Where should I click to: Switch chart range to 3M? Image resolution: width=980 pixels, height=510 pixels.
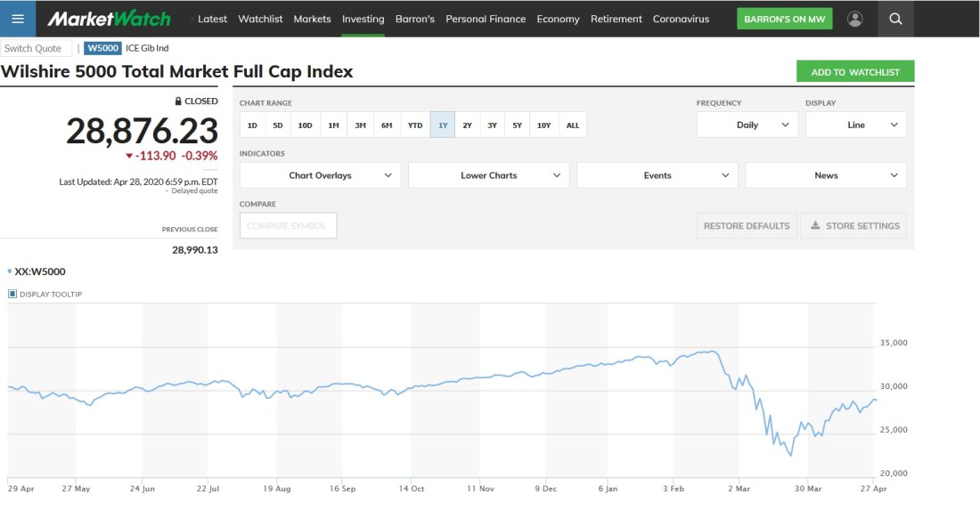360,125
